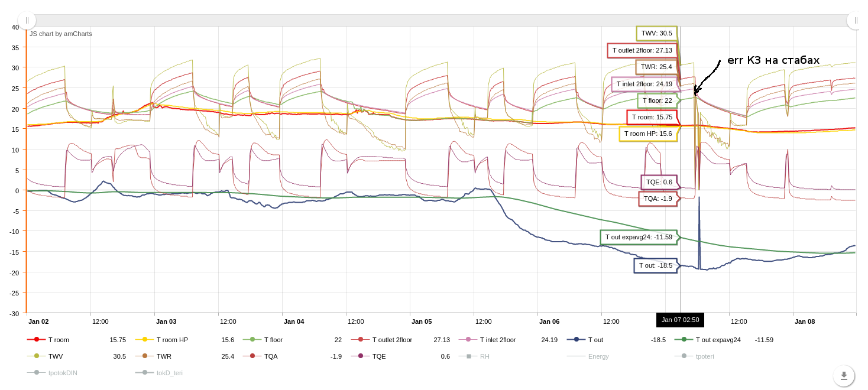Viewport: 868px width, 390px height.
Task: Hide T outlet 2floor series
Action: [x=400, y=340]
